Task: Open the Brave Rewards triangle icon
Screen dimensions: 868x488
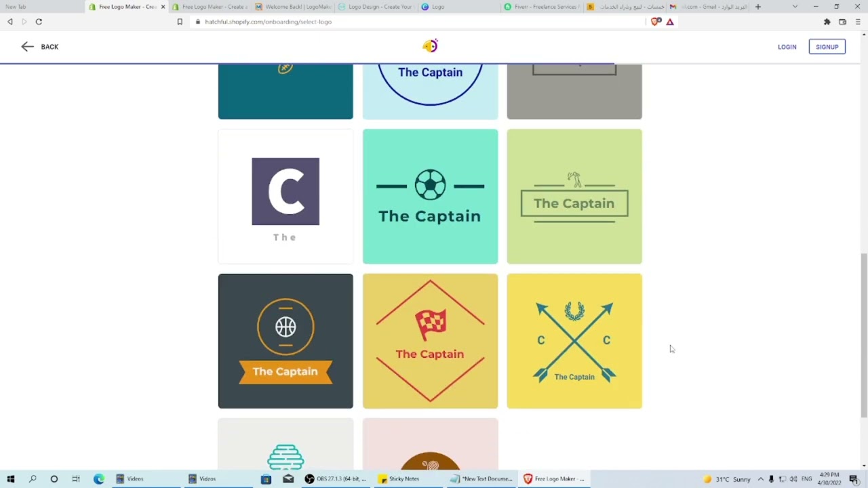Action: [670, 22]
